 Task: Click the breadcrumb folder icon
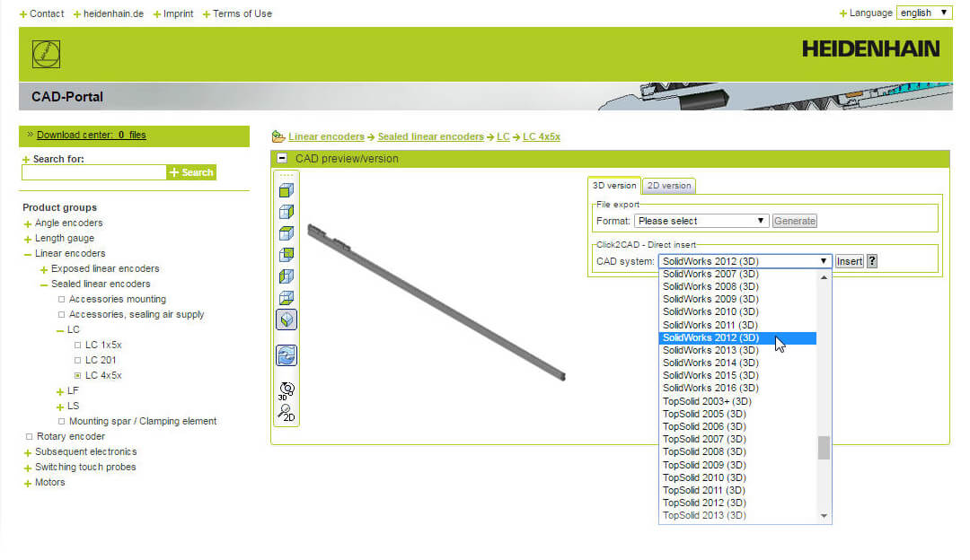[x=278, y=136]
